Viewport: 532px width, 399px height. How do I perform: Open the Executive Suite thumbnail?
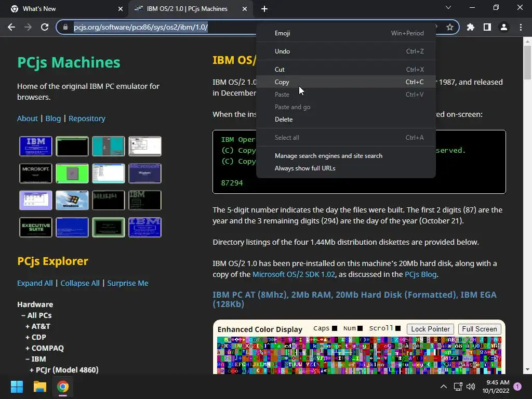coord(36,228)
